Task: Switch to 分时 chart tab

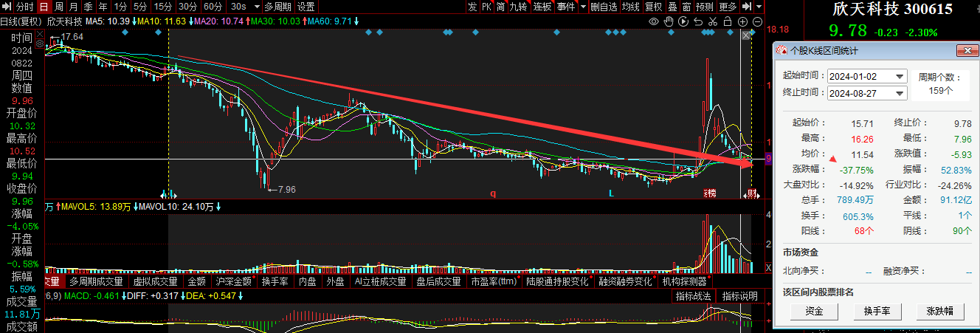Action: click(x=24, y=7)
